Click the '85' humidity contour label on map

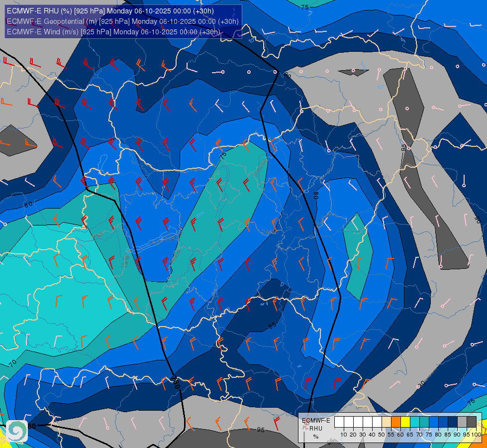273,326
